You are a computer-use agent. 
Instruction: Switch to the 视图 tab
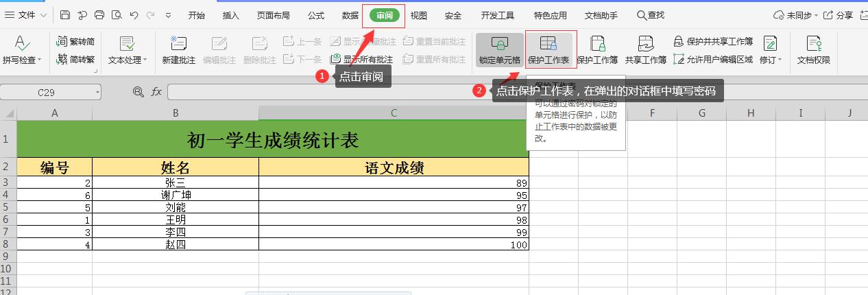pos(418,15)
